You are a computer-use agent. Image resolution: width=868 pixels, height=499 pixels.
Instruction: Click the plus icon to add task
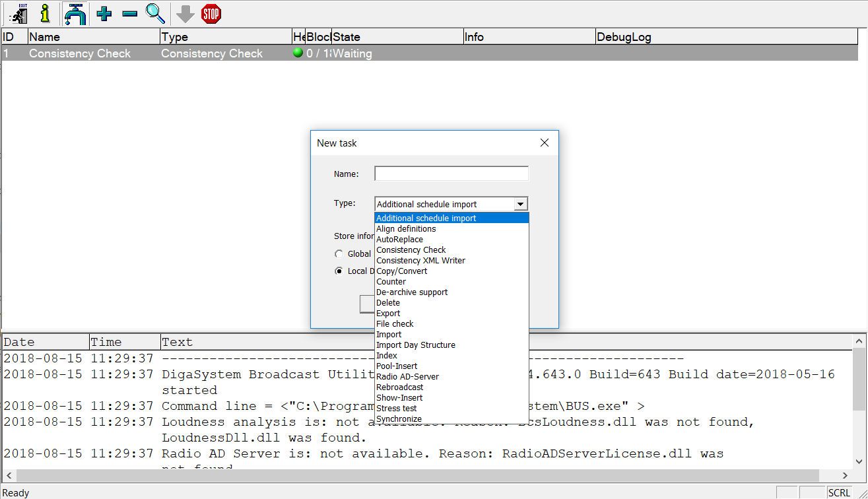[x=104, y=13]
